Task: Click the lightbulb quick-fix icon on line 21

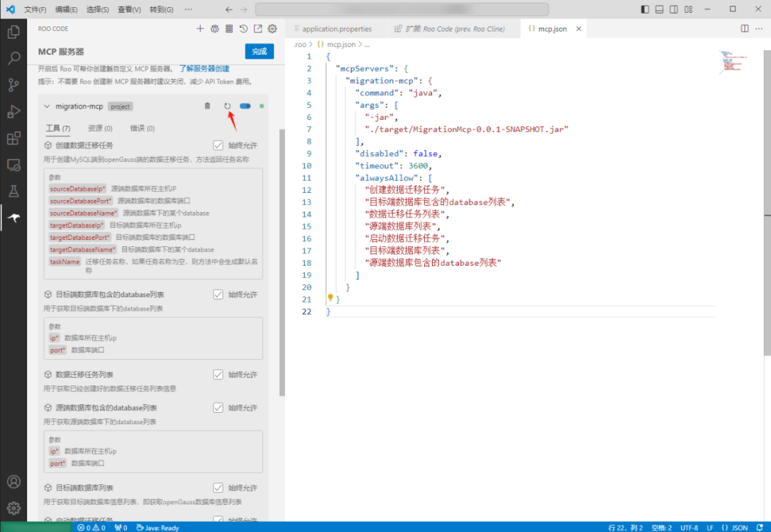Action: (x=331, y=298)
